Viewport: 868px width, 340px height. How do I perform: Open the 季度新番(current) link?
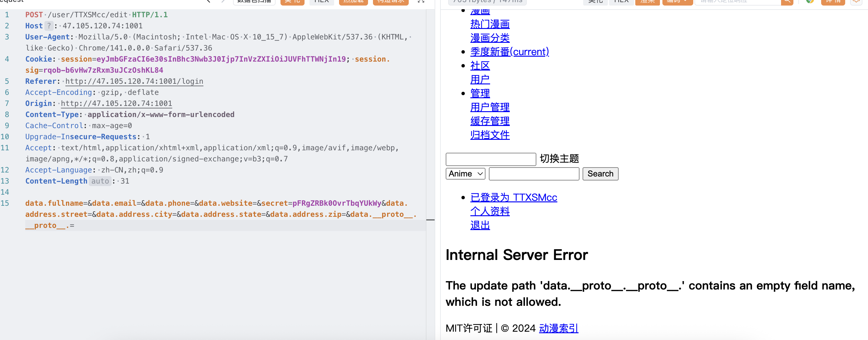click(510, 52)
